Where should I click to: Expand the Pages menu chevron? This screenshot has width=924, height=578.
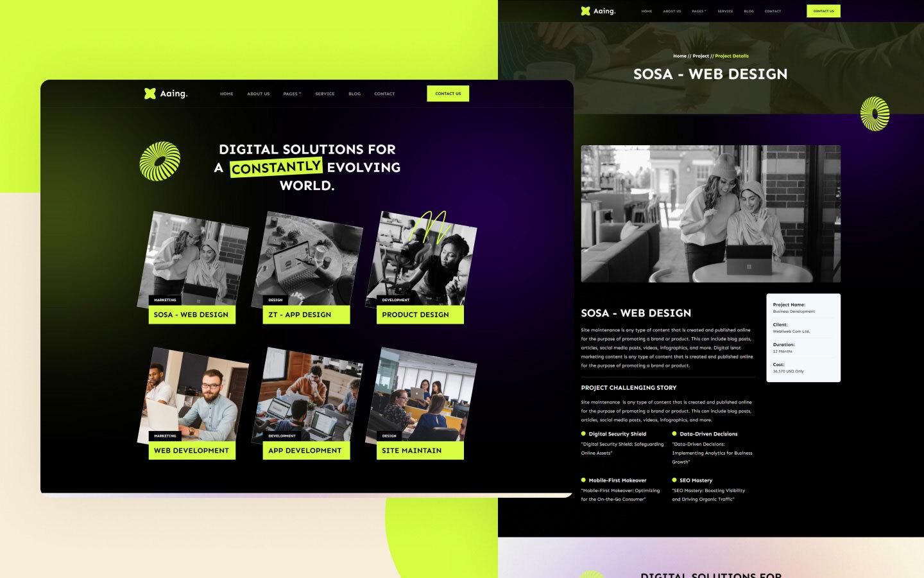point(300,93)
